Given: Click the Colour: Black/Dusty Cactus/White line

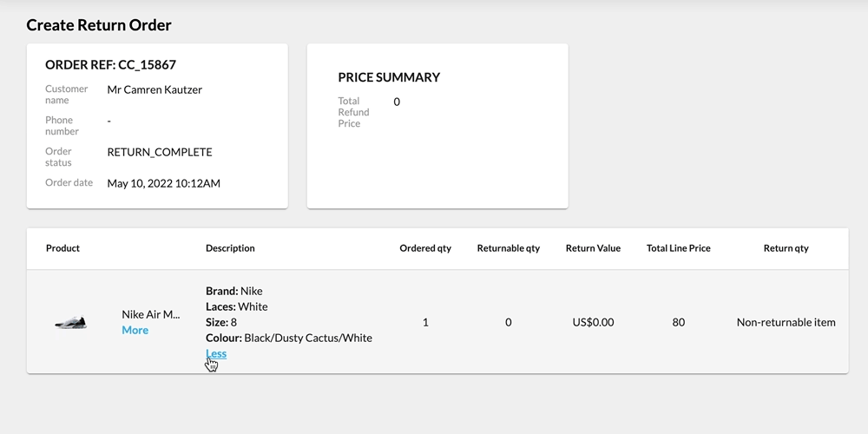Looking at the screenshot, I should [288, 338].
